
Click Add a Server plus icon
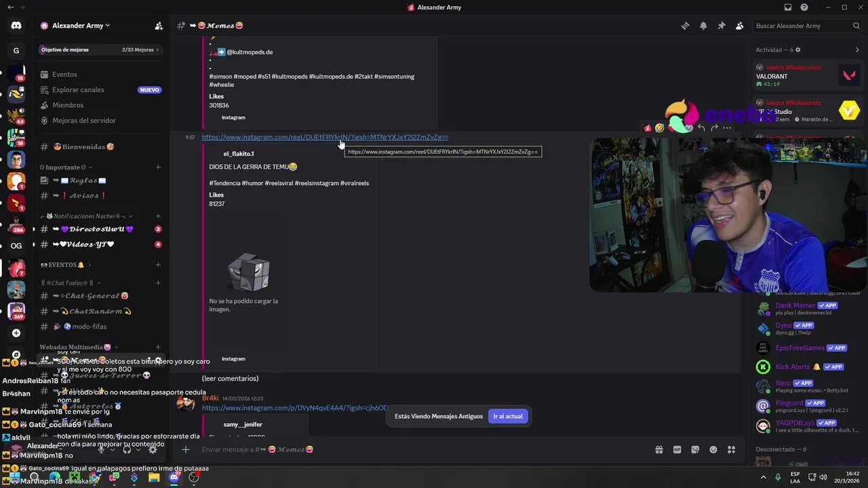coord(16,333)
